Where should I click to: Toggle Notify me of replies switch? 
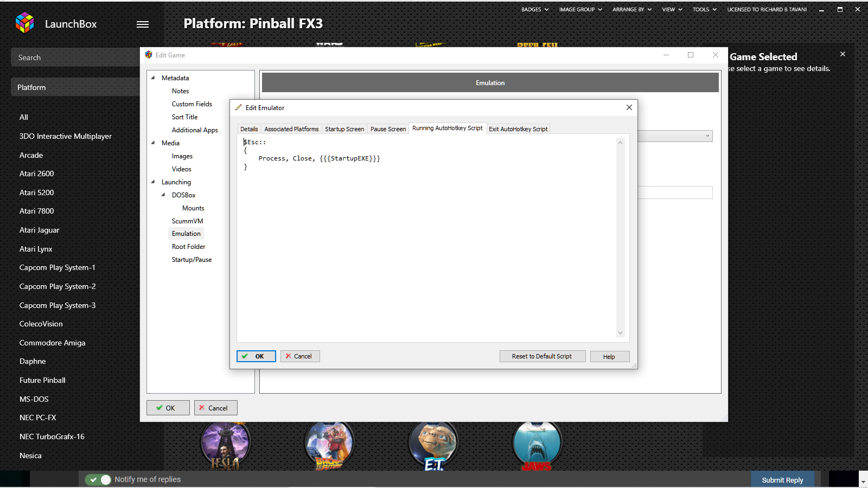98,479
